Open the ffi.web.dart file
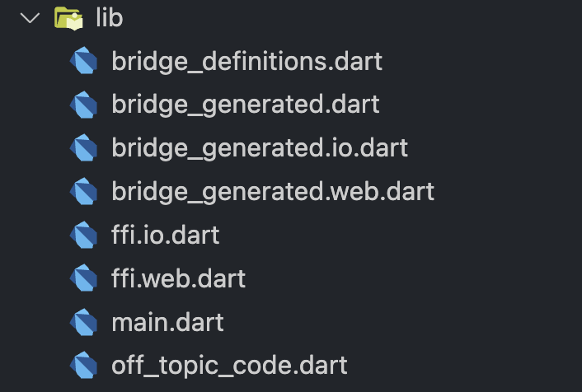Viewport: 582px width, 392px height. pos(179,278)
